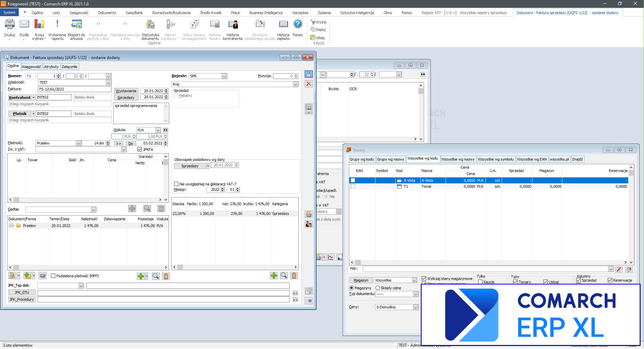Click the Wyślij envelope icon
The height and width of the screenshot is (349, 644).
pos(24,24)
